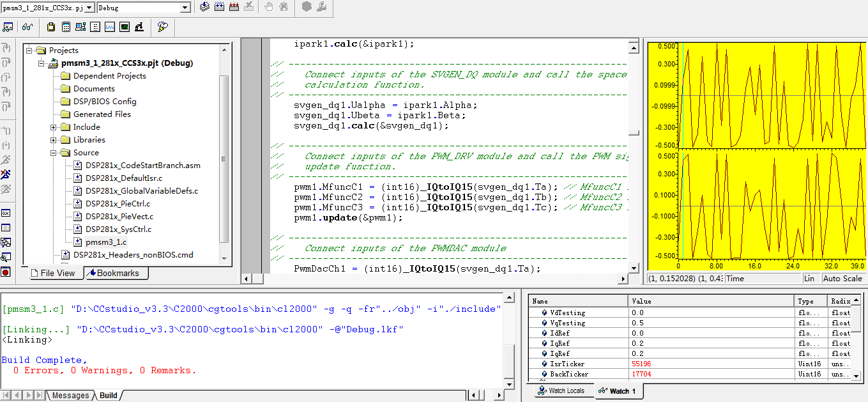Click the hand Toggle Breakpoint icon

pyautogui.click(x=269, y=7)
